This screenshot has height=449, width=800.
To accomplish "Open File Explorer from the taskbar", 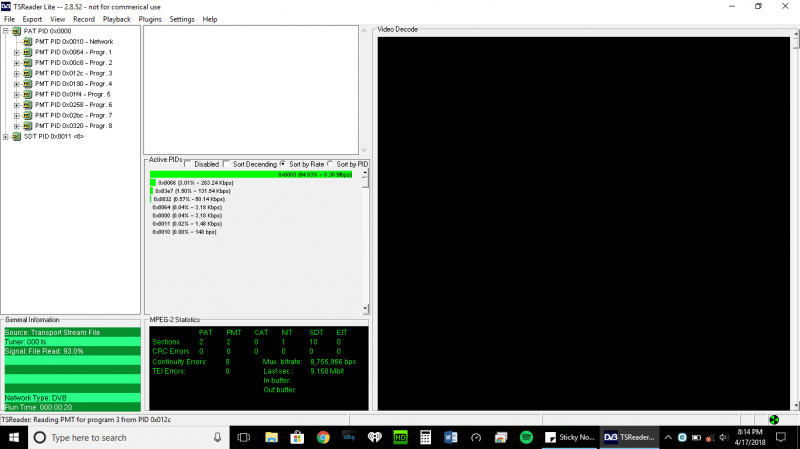I will pyautogui.click(x=272, y=438).
